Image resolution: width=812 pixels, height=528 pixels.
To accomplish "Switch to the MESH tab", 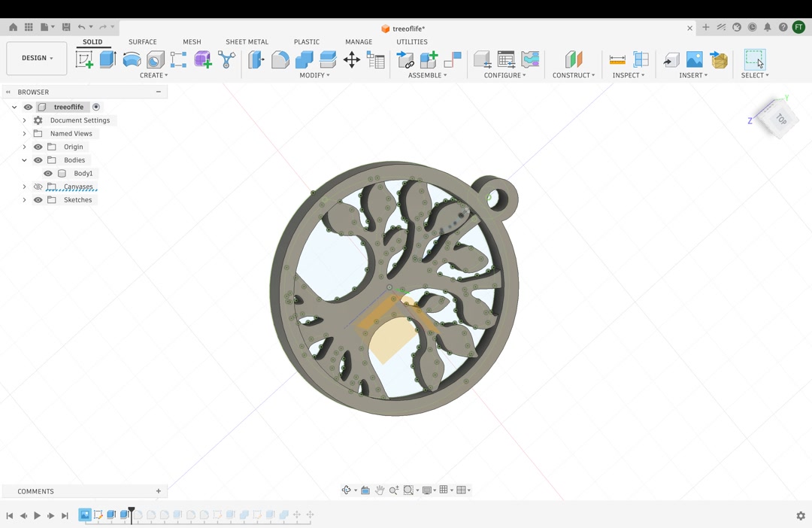I will coord(192,42).
